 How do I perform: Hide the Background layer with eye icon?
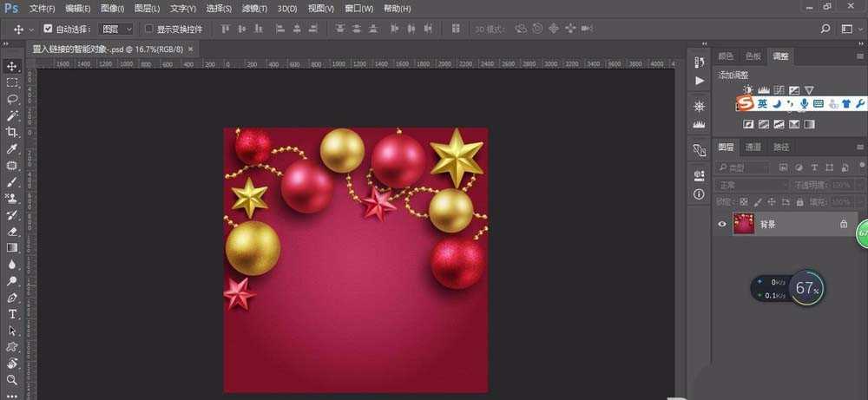(721, 224)
